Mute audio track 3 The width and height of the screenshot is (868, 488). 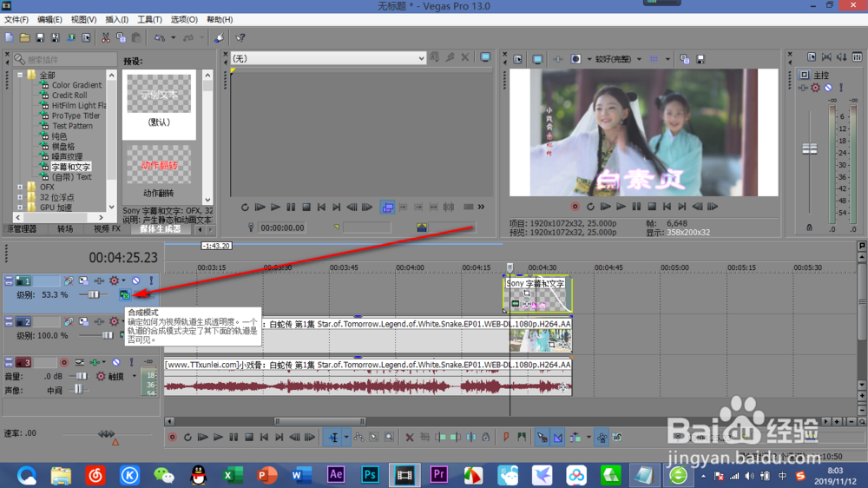point(116,362)
